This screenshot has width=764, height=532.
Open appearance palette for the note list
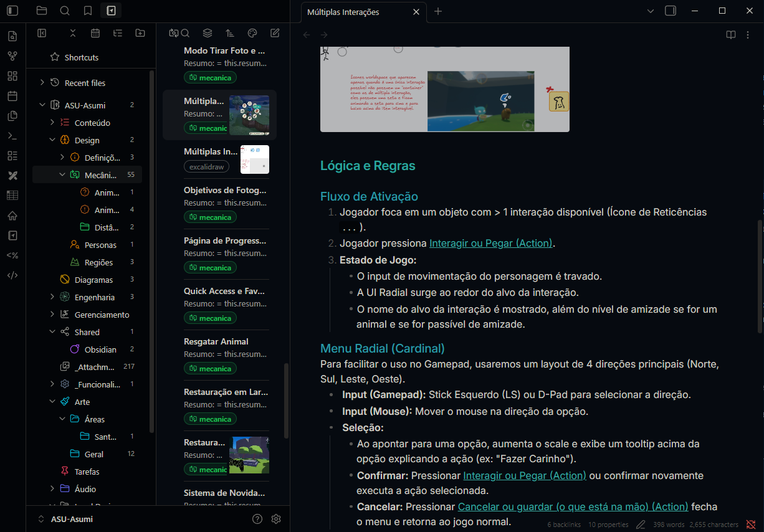[252, 33]
